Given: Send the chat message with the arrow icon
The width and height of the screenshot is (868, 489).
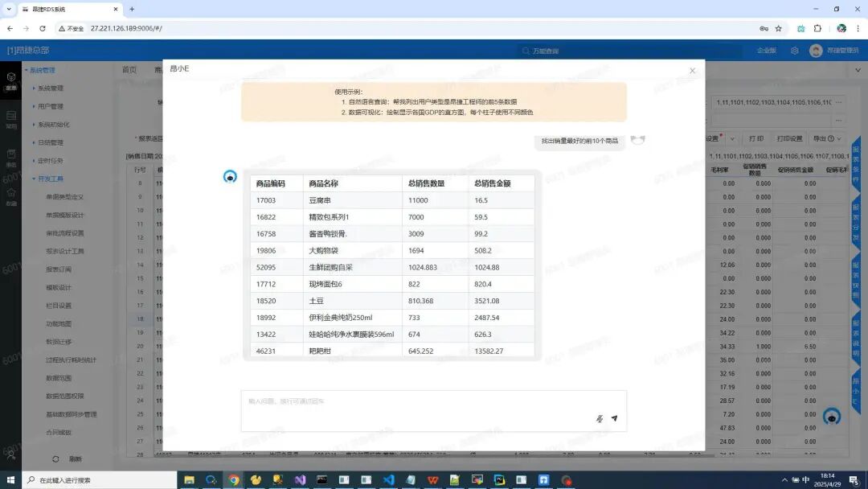Looking at the screenshot, I should 614,417.
